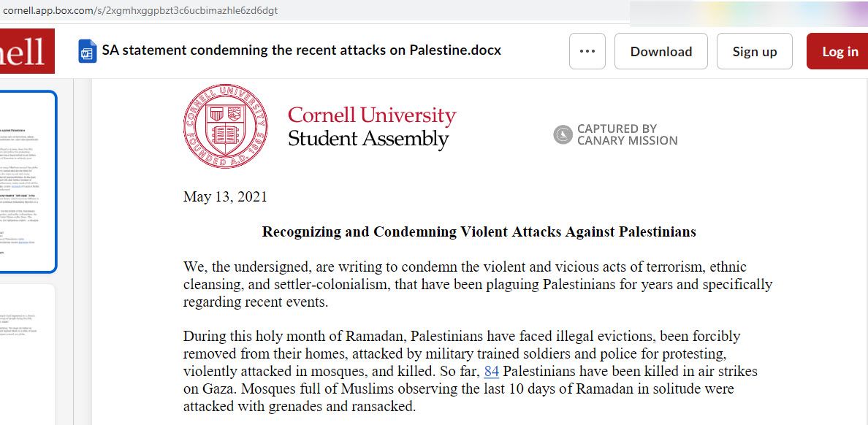The image size is (868, 425).
Task: Click the CAPTURED BY CANARY MISSION text
Action: click(x=627, y=134)
